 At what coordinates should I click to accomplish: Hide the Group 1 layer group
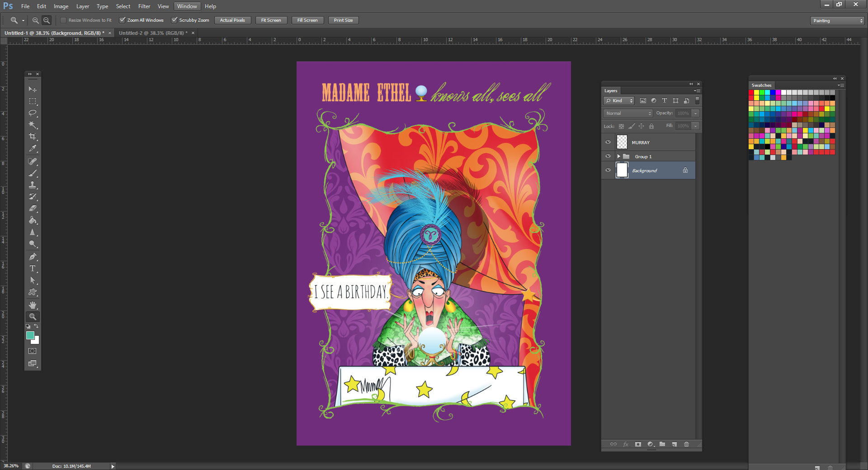click(x=608, y=156)
